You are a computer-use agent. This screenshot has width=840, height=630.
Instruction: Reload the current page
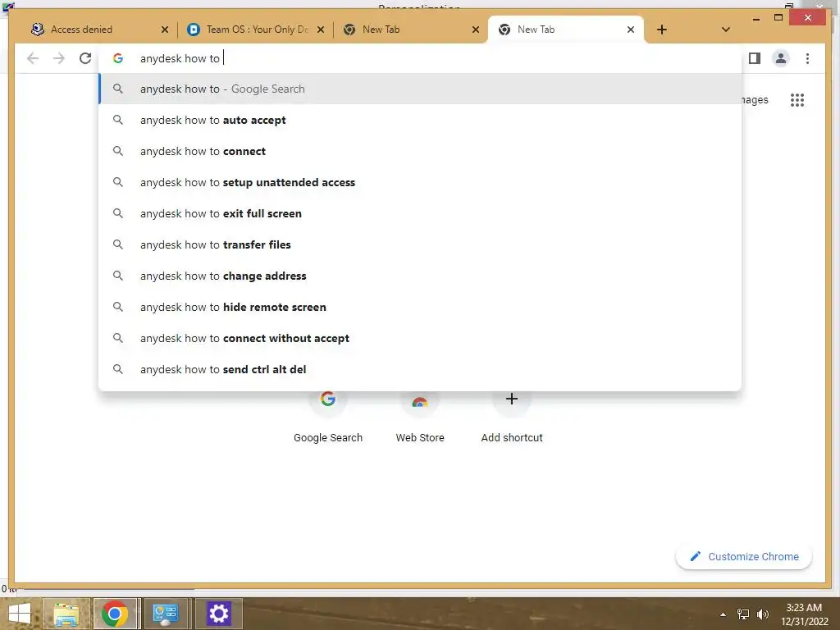pos(85,58)
